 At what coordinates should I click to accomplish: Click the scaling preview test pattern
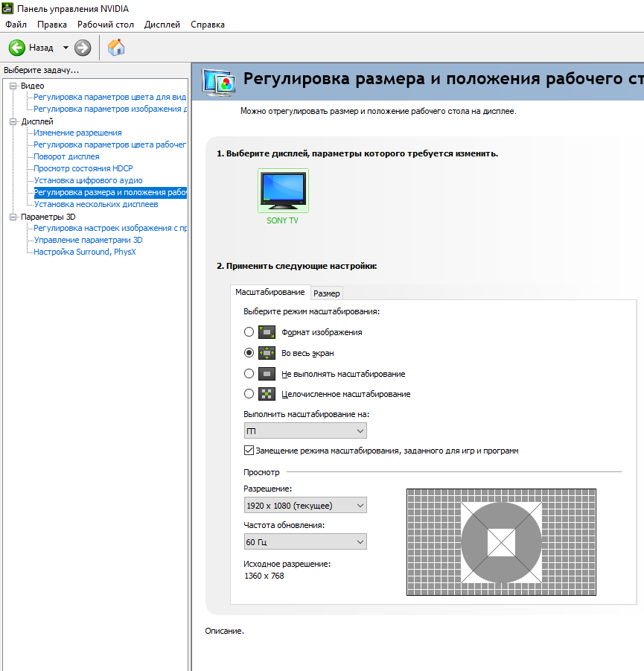tap(501, 542)
